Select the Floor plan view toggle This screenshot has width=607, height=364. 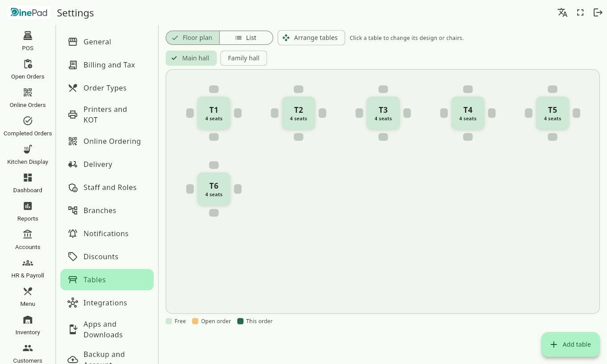point(192,38)
